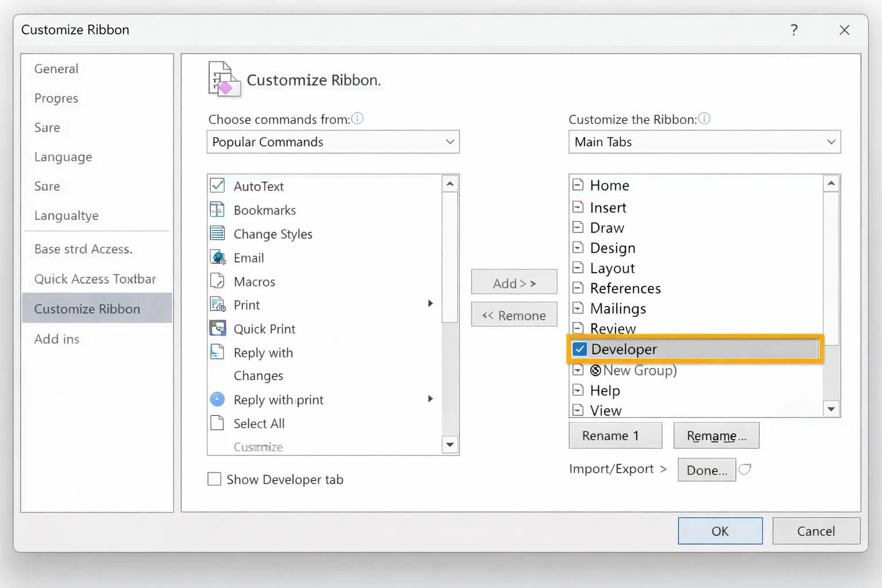This screenshot has height=588, width=882.
Task: Click info icon beside Customize the Ribbon
Action: (704, 118)
